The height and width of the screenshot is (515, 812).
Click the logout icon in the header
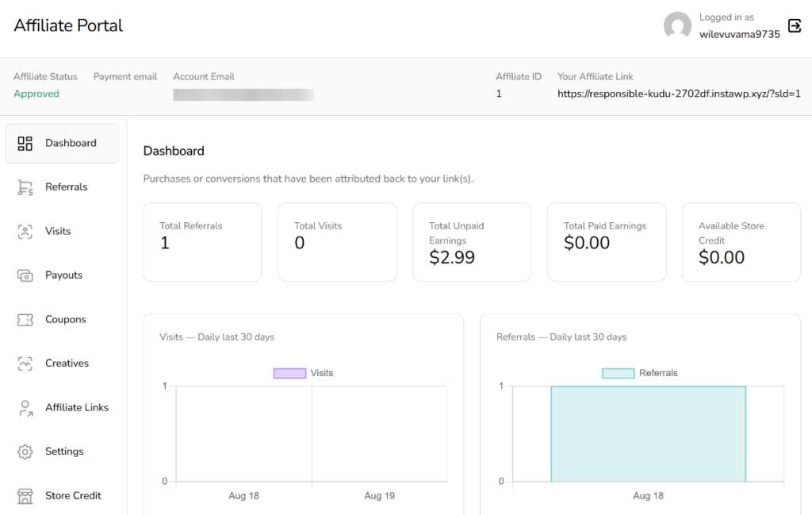point(795,25)
